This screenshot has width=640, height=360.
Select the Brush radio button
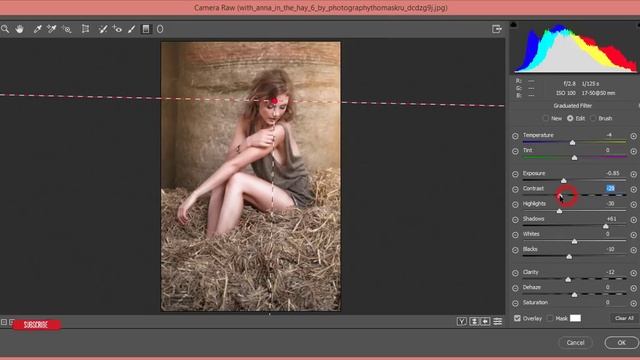tap(593, 118)
